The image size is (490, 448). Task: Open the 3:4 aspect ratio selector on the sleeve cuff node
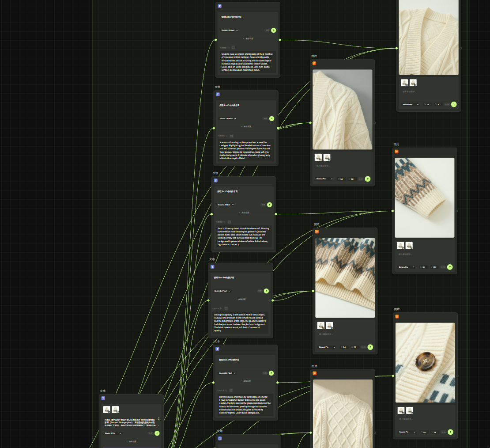(423, 267)
